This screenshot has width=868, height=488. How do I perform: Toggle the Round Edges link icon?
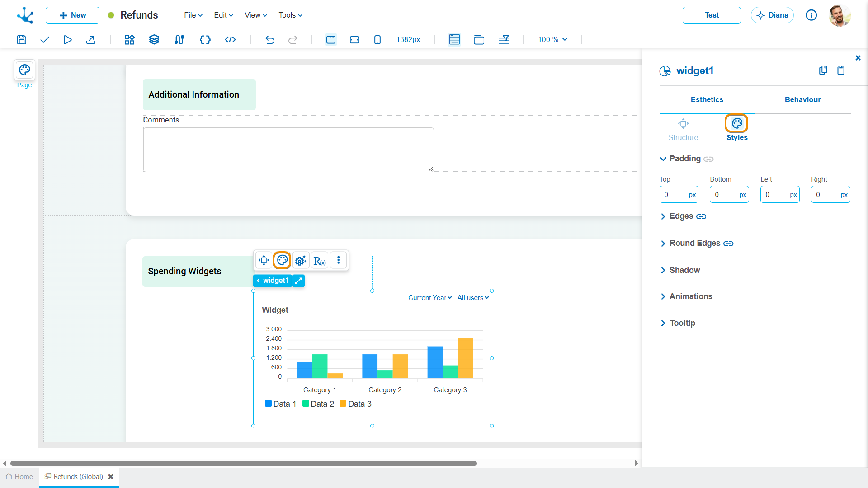(728, 244)
